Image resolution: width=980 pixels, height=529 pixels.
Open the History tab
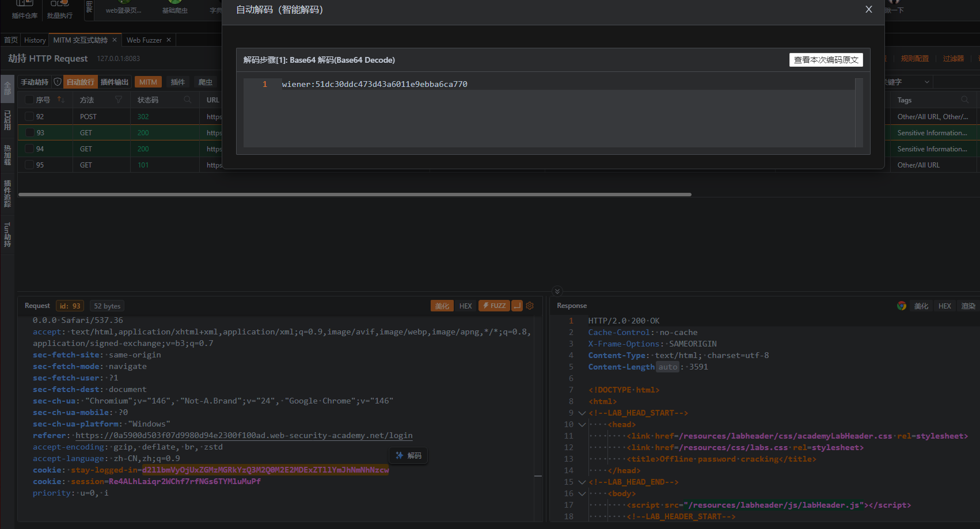(35, 40)
